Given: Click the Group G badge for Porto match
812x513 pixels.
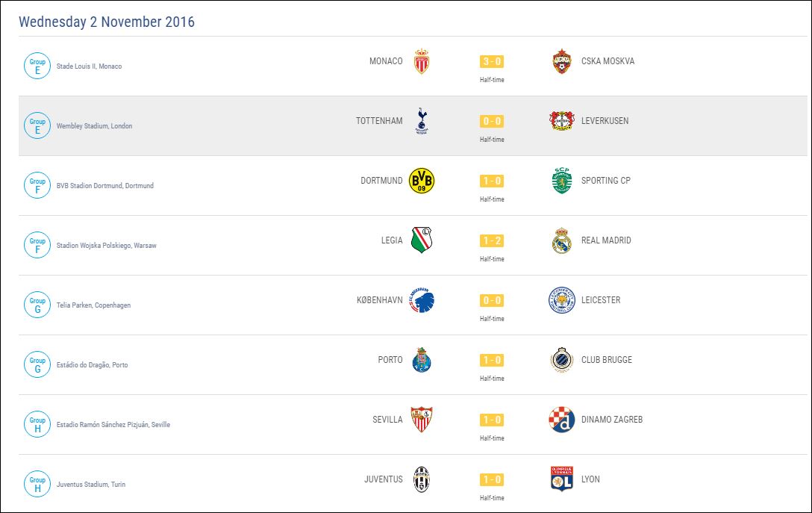Looking at the screenshot, I should 37,364.
